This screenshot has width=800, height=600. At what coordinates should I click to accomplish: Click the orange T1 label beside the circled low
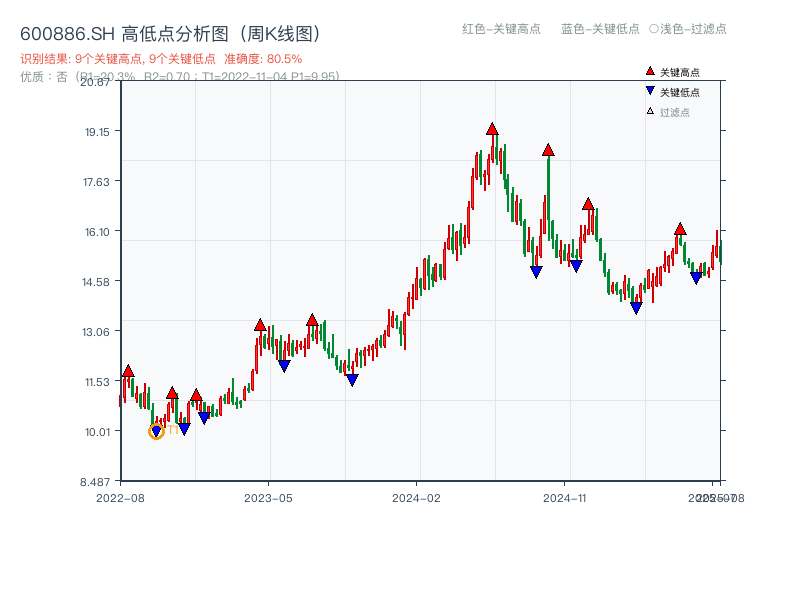click(173, 430)
